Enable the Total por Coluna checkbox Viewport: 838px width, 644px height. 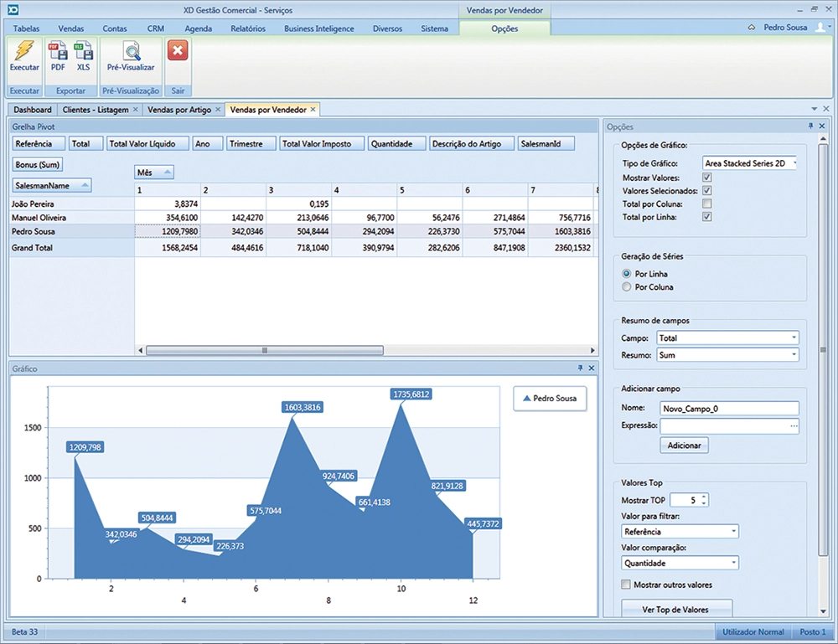tap(707, 204)
